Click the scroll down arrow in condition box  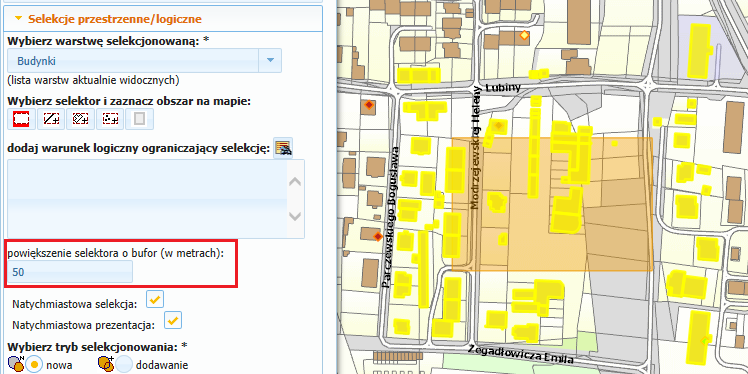click(295, 217)
